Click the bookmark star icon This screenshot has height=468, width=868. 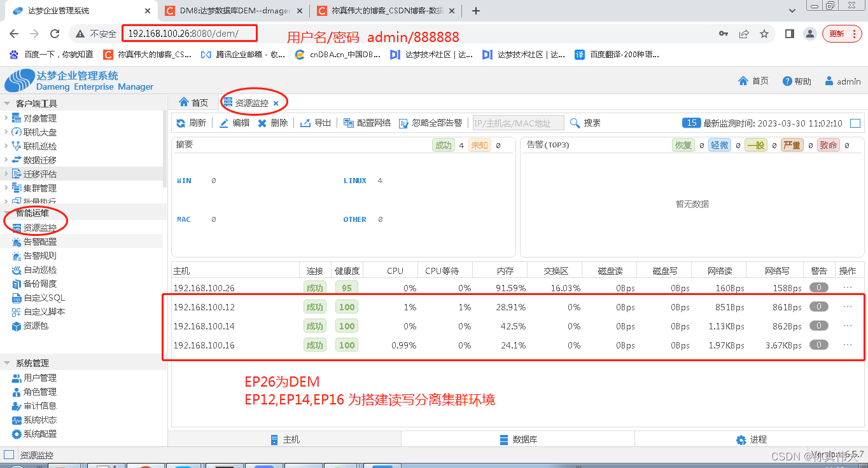pyautogui.click(x=764, y=34)
